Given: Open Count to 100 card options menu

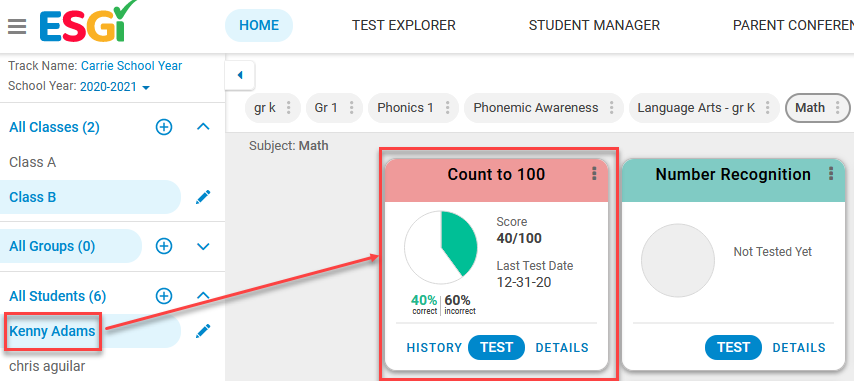Looking at the screenshot, I should (594, 174).
